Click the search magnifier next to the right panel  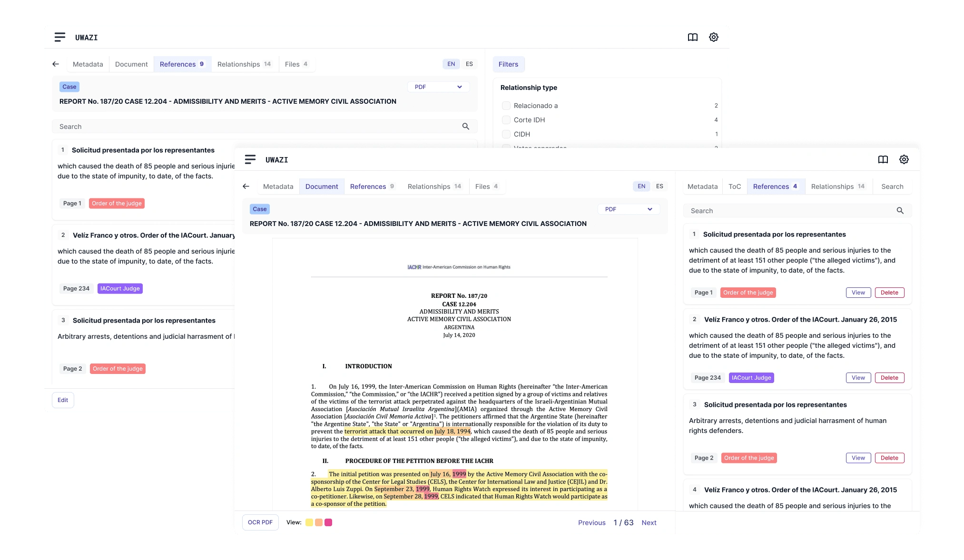coord(900,210)
